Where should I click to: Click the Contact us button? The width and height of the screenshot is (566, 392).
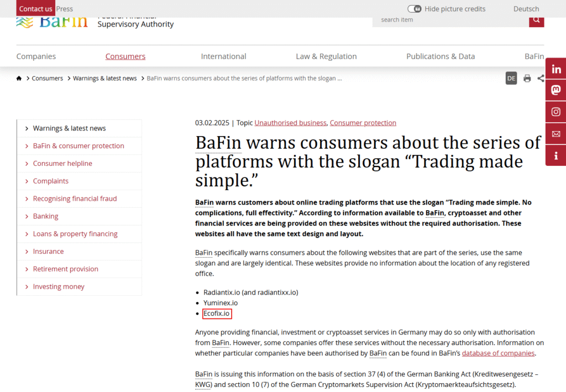36,8
